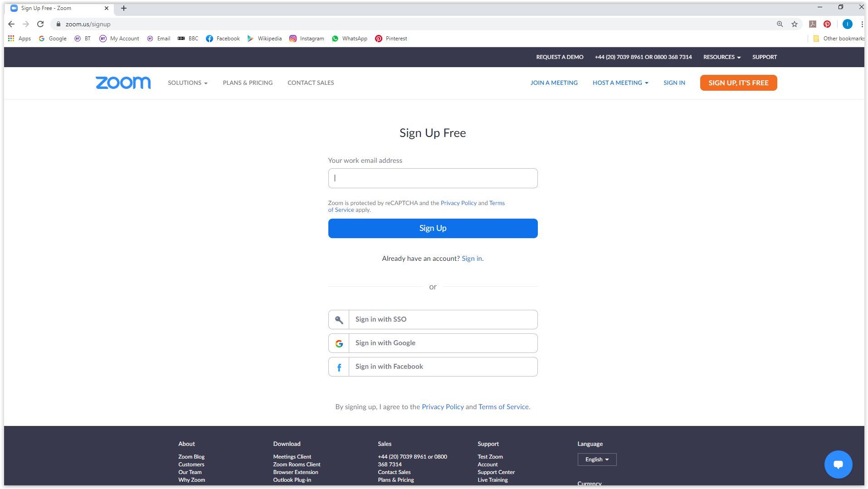Click the padlock site info icon
This screenshot has width=868, height=489.
(x=58, y=24)
